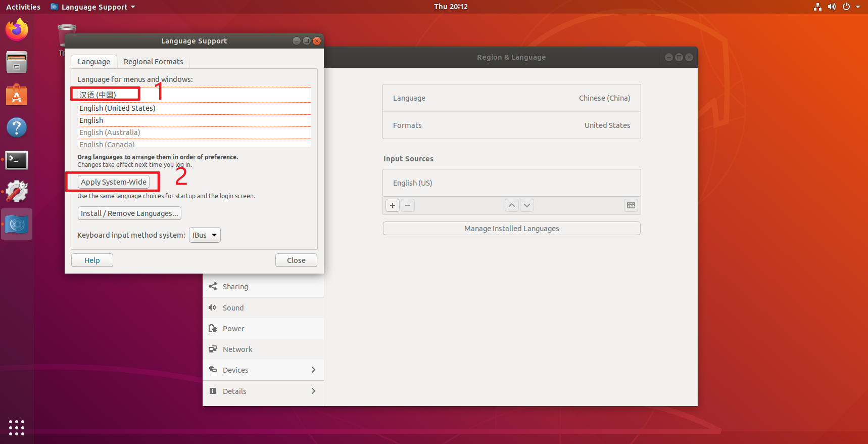Click the Apply System-Wide button
This screenshot has height=444, width=868.
[114, 182]
